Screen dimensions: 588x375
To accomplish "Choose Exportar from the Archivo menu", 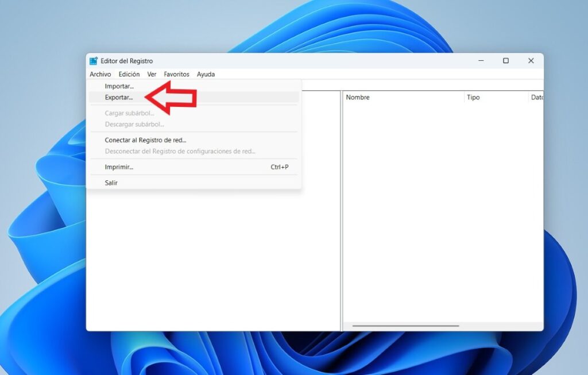I will tap(118, 97).
